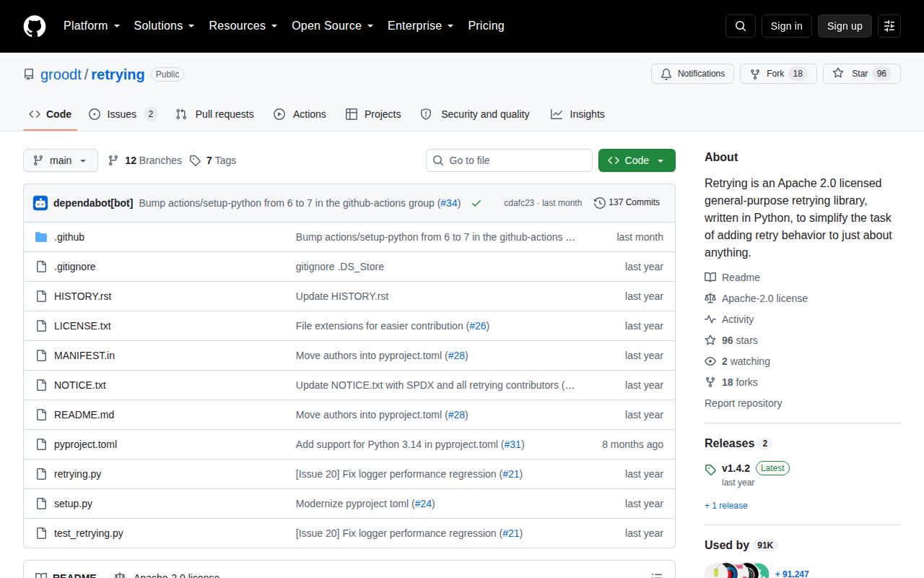Screen dimensions: 924x578
Task: Click the LICENSE.txt file icon
Action: pyautogui.click(x=41, y=326)
